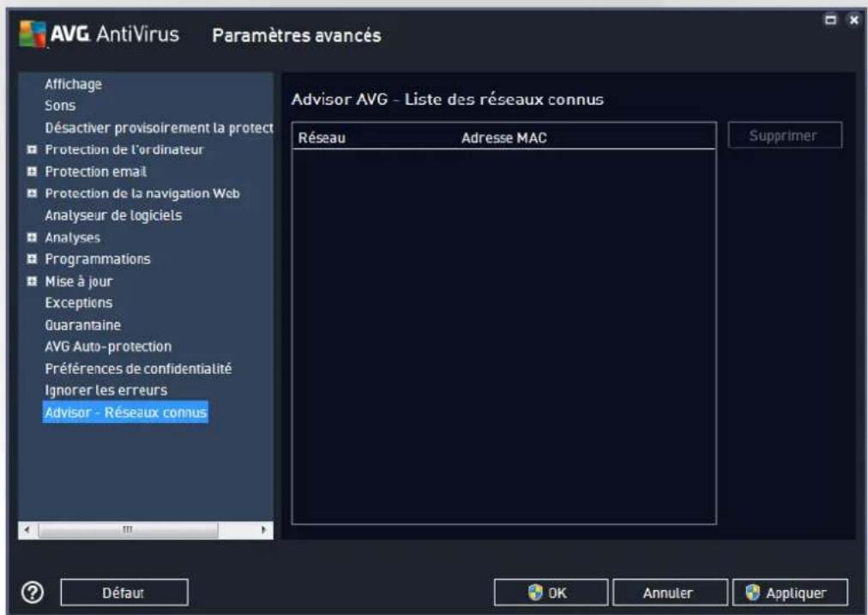The height and width of the screenshot is (615, 868).
Task: Expand the Programmations tree node
Action: (x=32, y=259)
